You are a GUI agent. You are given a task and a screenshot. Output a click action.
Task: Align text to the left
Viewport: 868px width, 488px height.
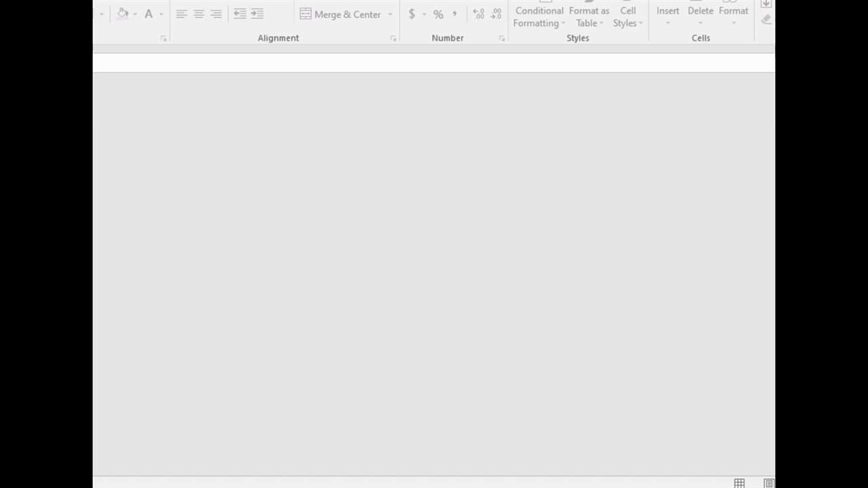[x=182, y=14]
